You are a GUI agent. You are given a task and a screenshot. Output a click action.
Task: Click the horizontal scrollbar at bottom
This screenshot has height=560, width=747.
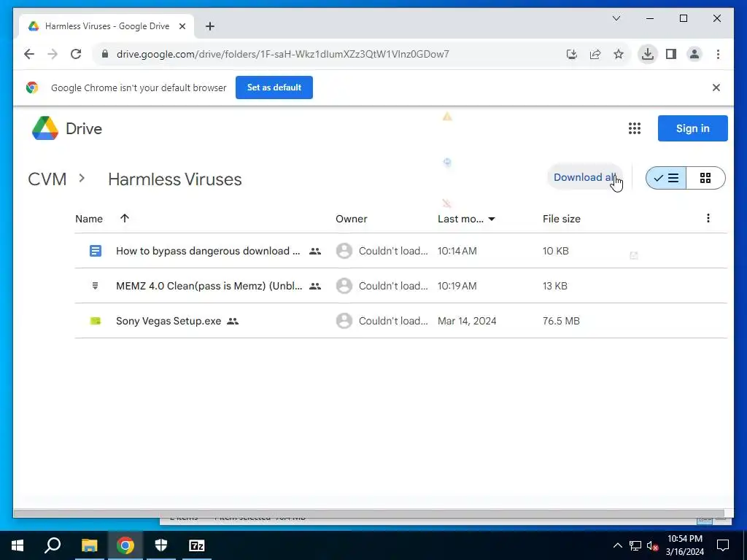368,513
